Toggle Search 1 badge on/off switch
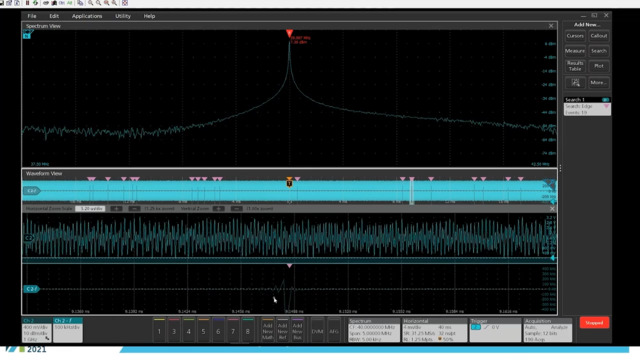Screen dimensions: 640x360 pos(605,100)
